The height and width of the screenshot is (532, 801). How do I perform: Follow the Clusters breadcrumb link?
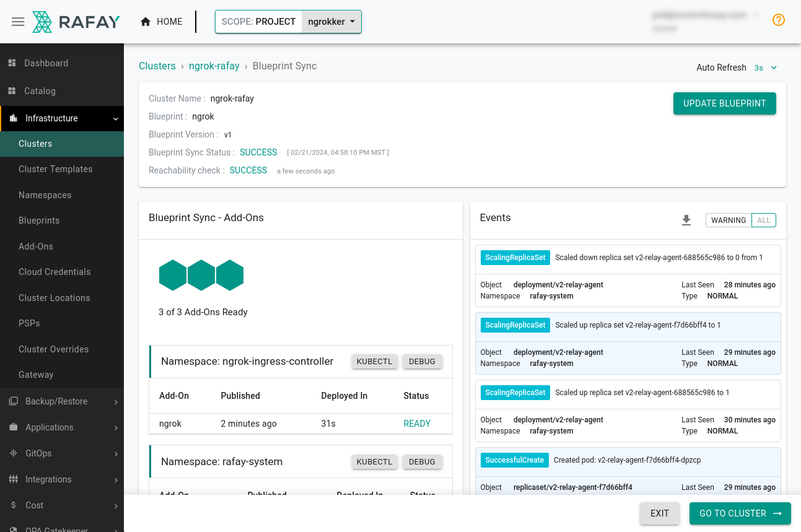[x=157, y=66]
